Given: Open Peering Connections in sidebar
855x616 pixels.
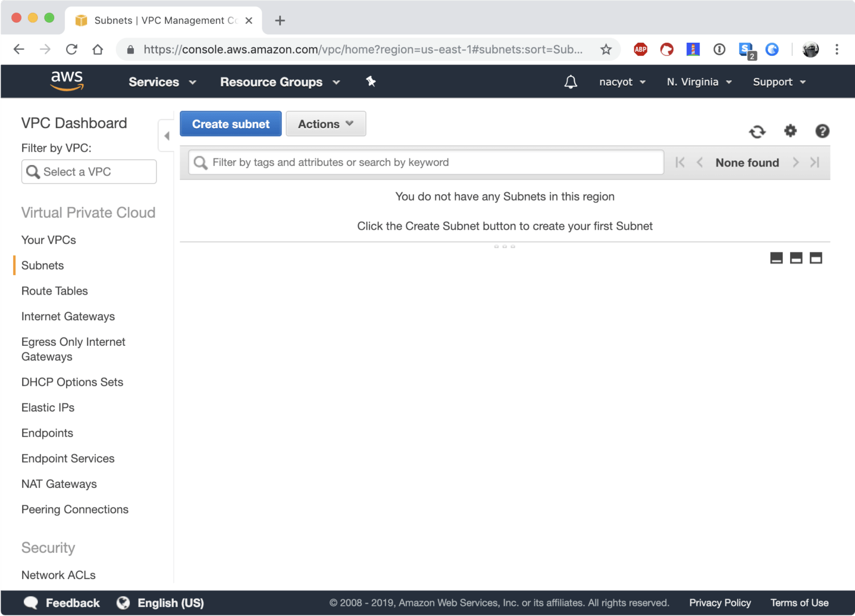Looking at the screenshot, I should 75,509.
